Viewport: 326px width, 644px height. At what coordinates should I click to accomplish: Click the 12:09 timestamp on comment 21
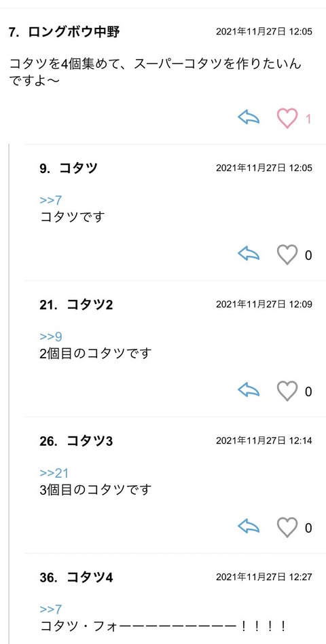[x=301, y=304]
